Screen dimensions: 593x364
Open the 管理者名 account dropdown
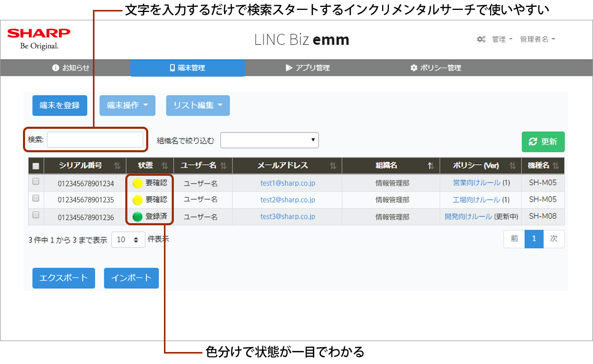click(538, 39)
